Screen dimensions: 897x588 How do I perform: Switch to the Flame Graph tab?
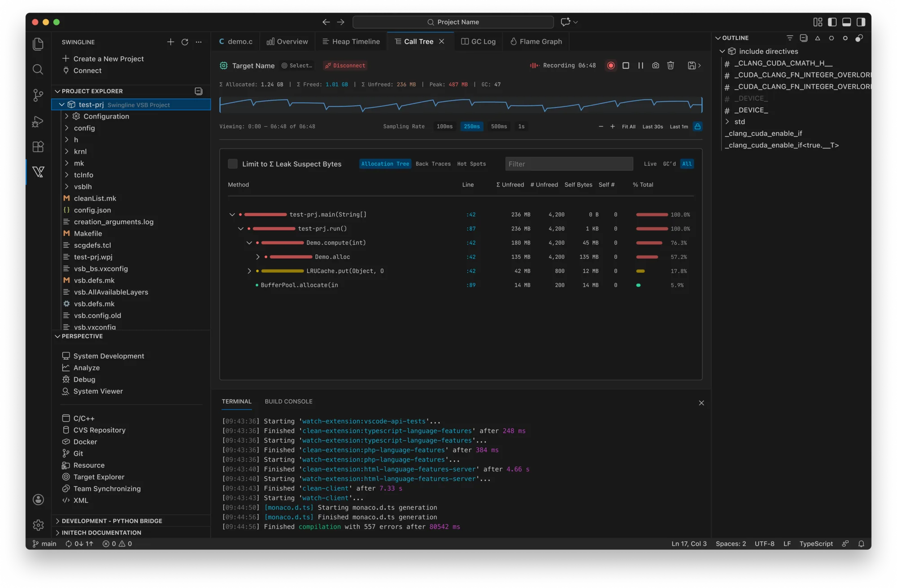[x=536, y=41]
